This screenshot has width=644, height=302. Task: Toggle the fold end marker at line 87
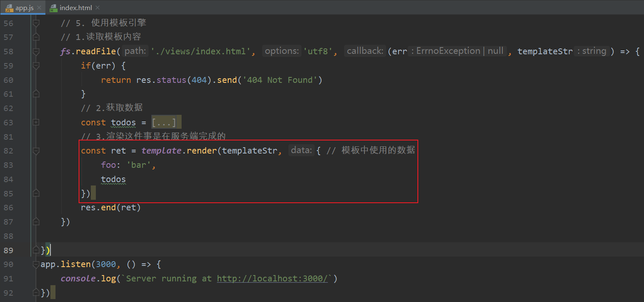pyautogui.click(x=36, y=222)
